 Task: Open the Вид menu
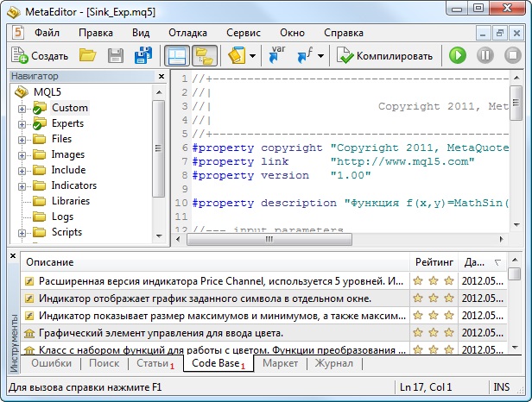click(x=141, y=33)
